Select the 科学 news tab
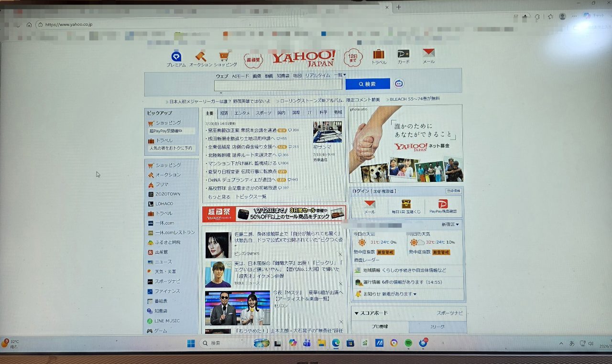The height and width of the screenshot is (364, 612). click(x=324, y=113)
